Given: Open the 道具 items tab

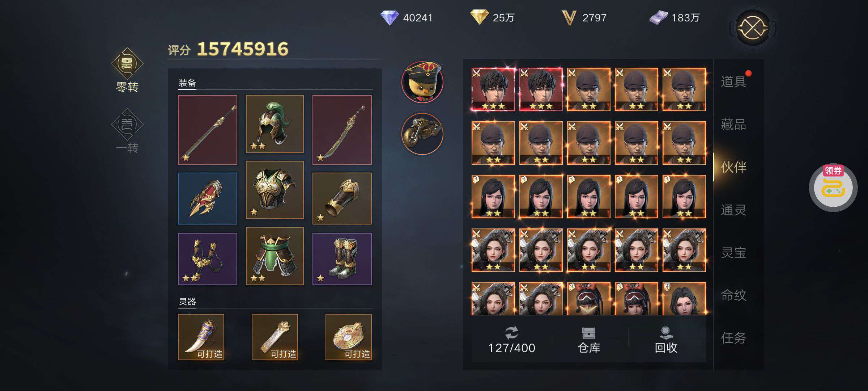Looking at the screenshot, I should (x=734, y=81).
